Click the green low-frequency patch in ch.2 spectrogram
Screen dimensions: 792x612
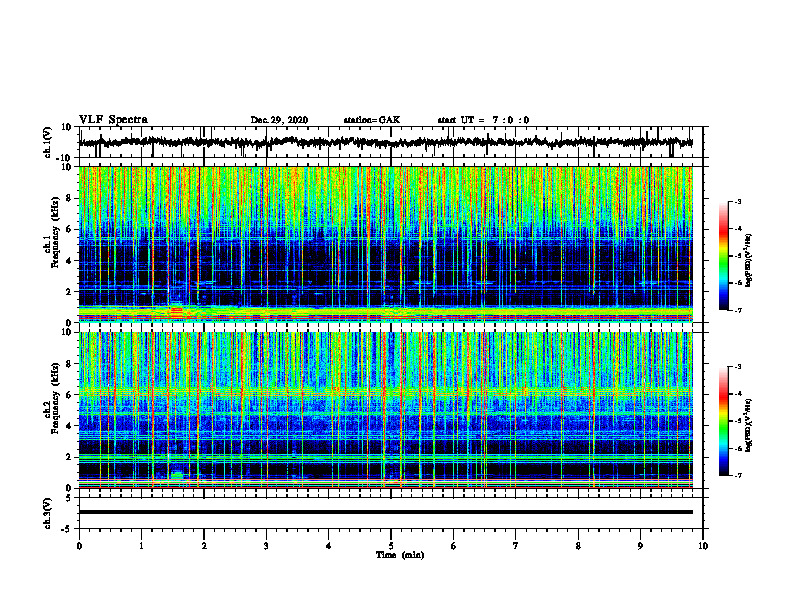[x=177, y=475]
